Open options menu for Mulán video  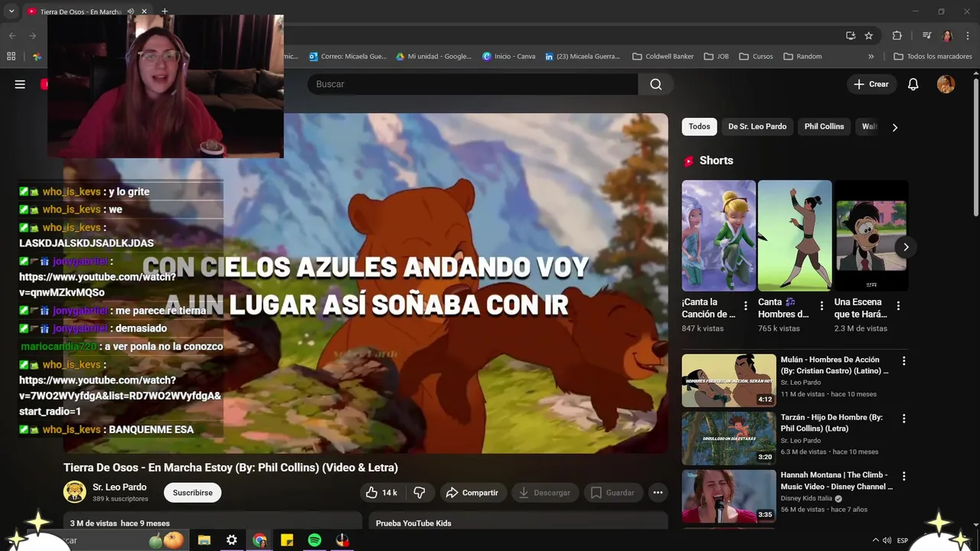click(903, 361)
